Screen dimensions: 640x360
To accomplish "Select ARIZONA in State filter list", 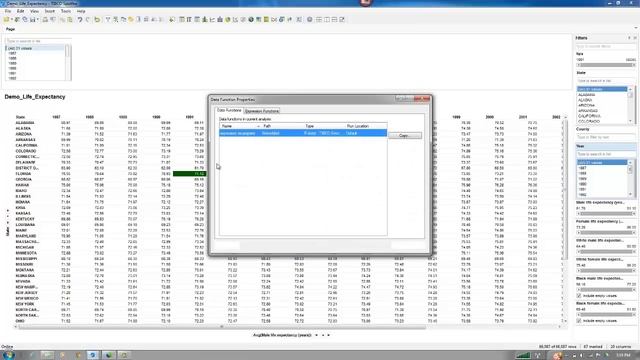I will [586, 105].
